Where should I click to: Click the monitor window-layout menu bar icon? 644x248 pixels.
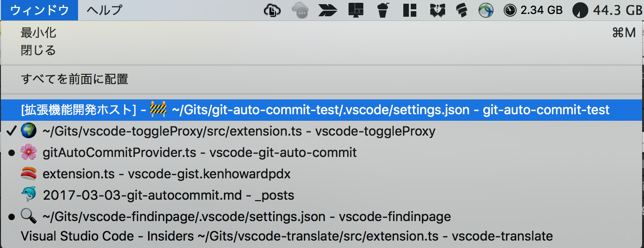click(356, 10)
